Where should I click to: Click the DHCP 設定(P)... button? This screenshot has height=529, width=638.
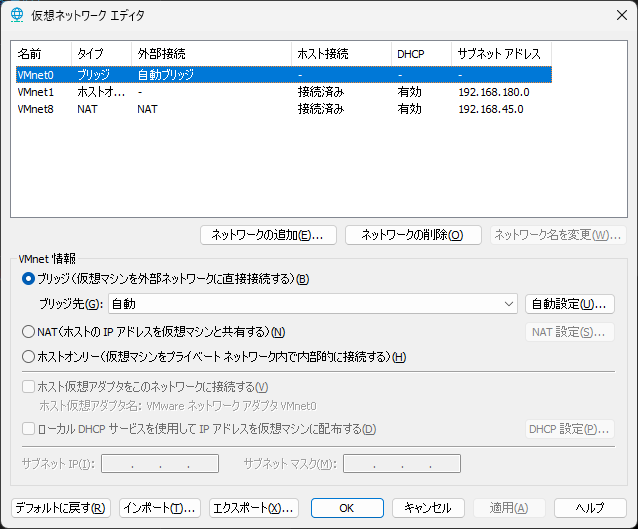pos(570,429)
